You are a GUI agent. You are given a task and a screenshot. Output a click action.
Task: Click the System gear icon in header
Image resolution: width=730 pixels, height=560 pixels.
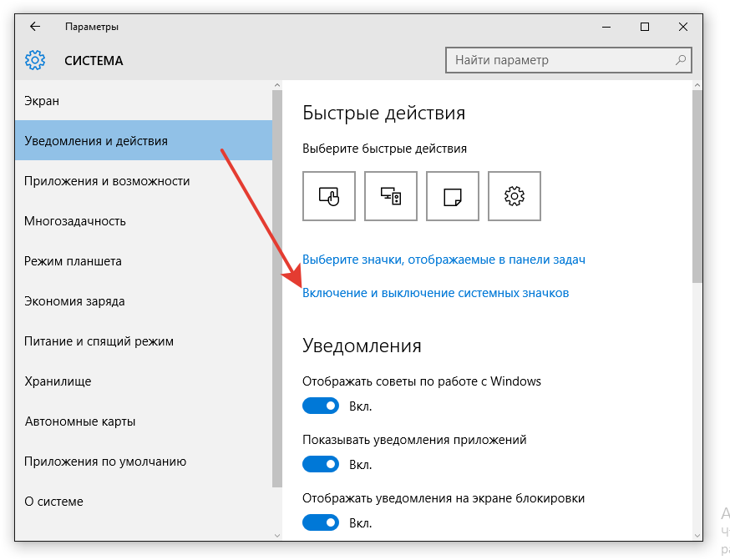click(x=35, y=60)
